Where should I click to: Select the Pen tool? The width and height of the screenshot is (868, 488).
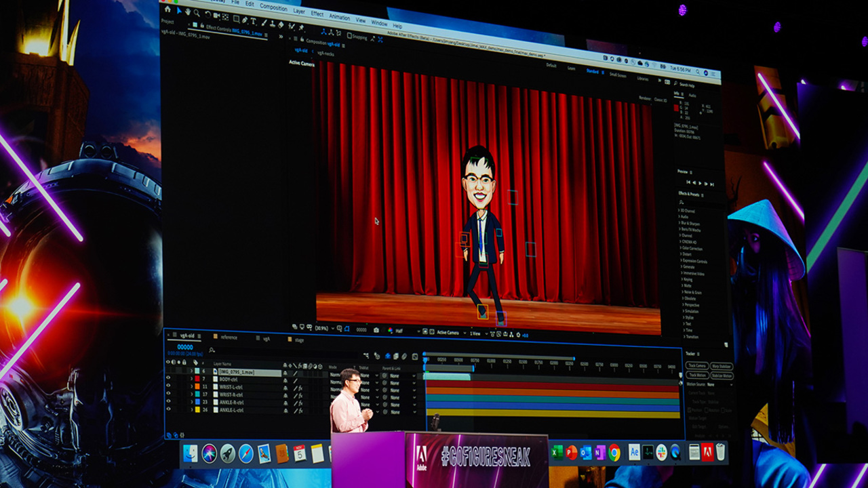(x=245, y=20)
